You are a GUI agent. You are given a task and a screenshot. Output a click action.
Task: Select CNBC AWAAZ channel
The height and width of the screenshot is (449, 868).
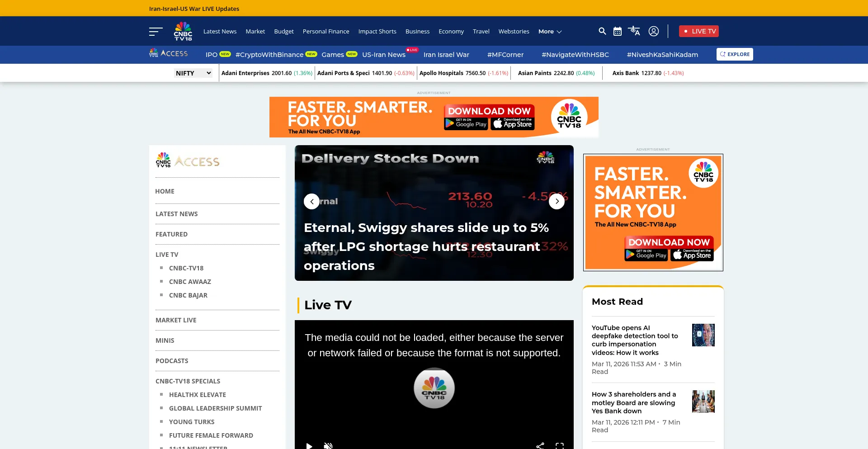point(190,282)
